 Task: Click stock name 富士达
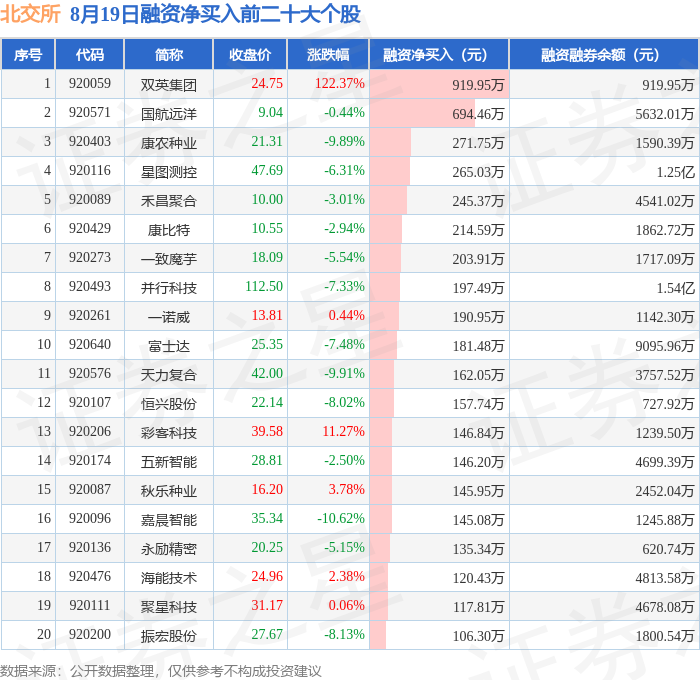tap(169, 346)
